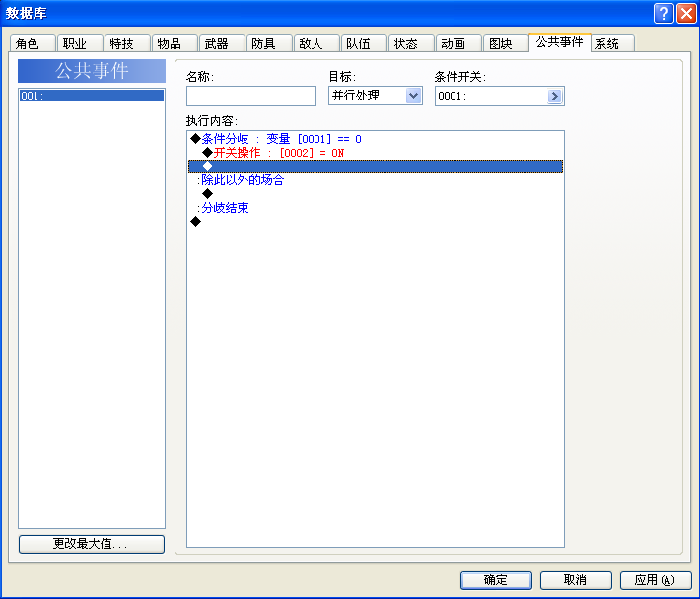Close the 数据库 window

coord(686,13)
